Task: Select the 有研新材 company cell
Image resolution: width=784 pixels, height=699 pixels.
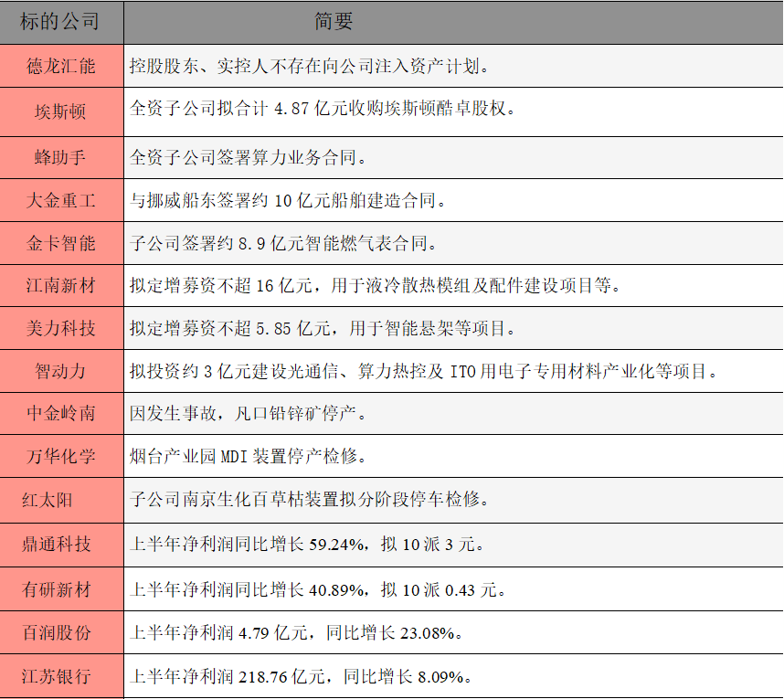Action: click(61, 589)
